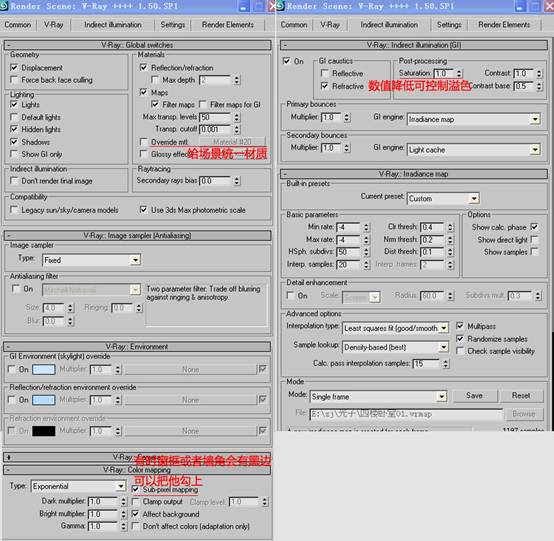This screenshot has width=554, height=541.
Task: Click the Interp. samples spinner arrows
Action: point(366,264)
